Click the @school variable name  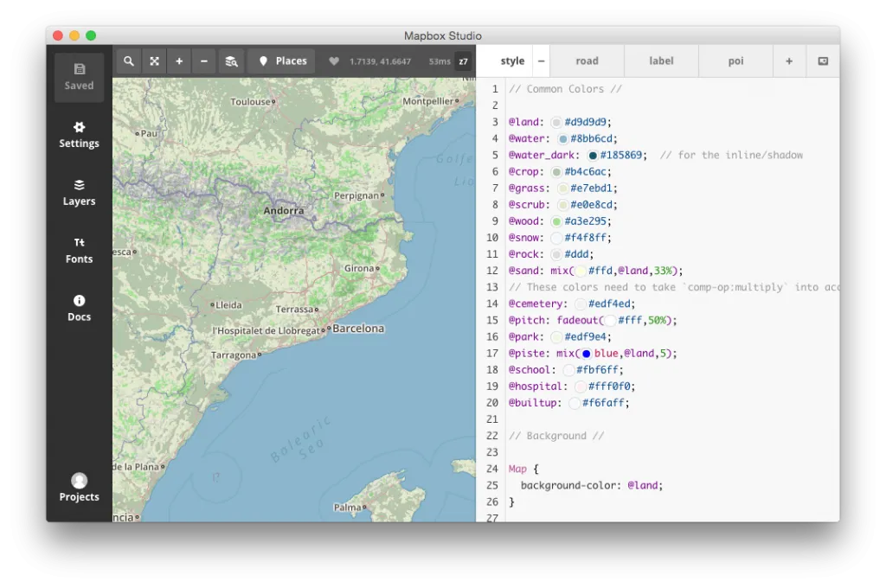pyautogui.click(x=530, y=369)
